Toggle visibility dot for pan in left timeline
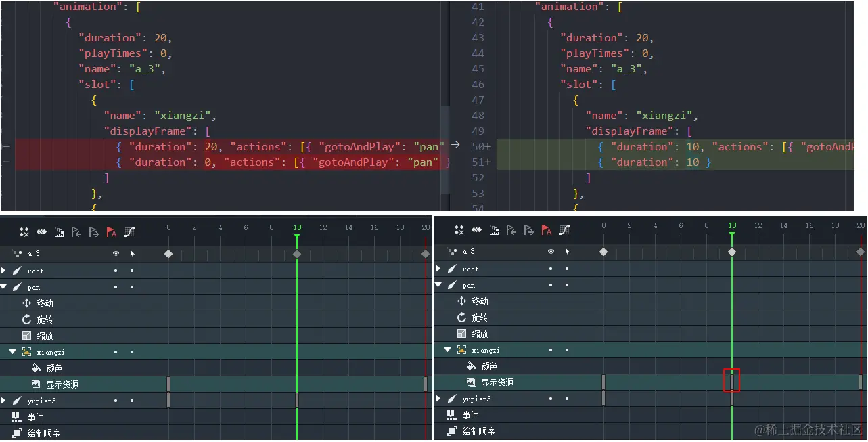 click(x=116, y=287)
